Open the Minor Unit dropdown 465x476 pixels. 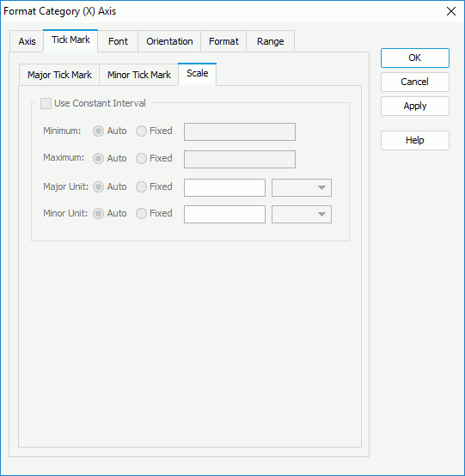[302, 214]
